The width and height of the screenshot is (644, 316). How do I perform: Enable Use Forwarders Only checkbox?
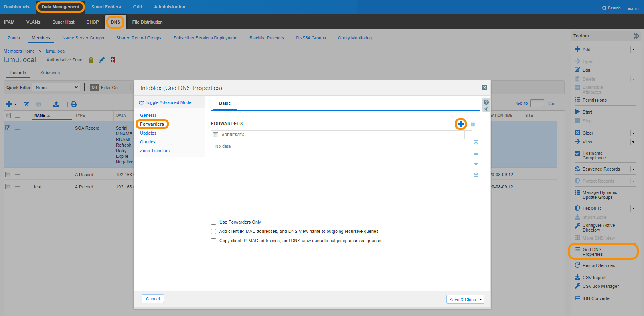click(214, 222)
